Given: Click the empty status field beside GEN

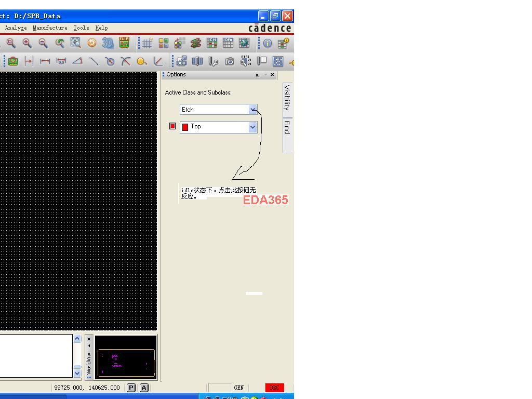Looking at the screenshot, I should tap(220, 388).
